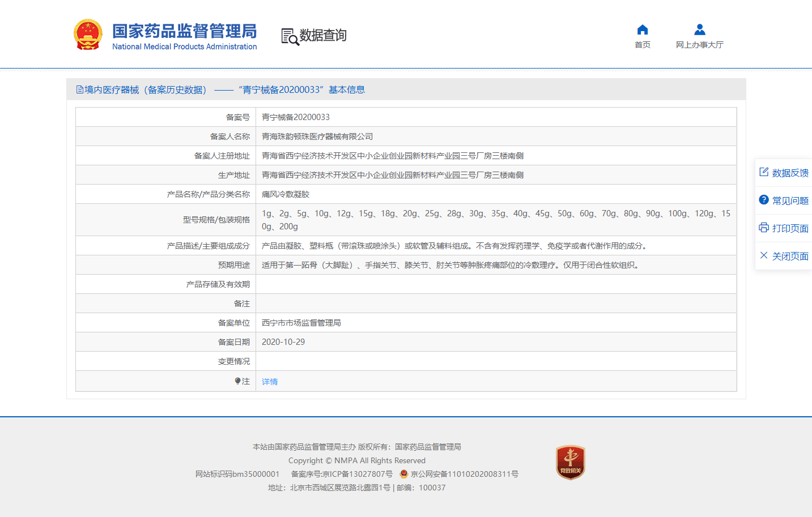Screen dimensions: 812x517
Task: Click the 备案人名称 row label
Action: click(x=230, y=136)
